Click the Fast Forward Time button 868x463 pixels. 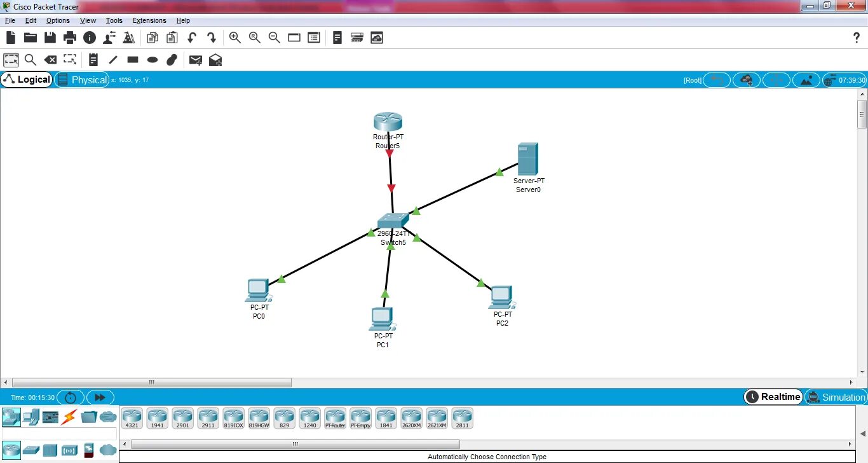click(x=100, y=397)
